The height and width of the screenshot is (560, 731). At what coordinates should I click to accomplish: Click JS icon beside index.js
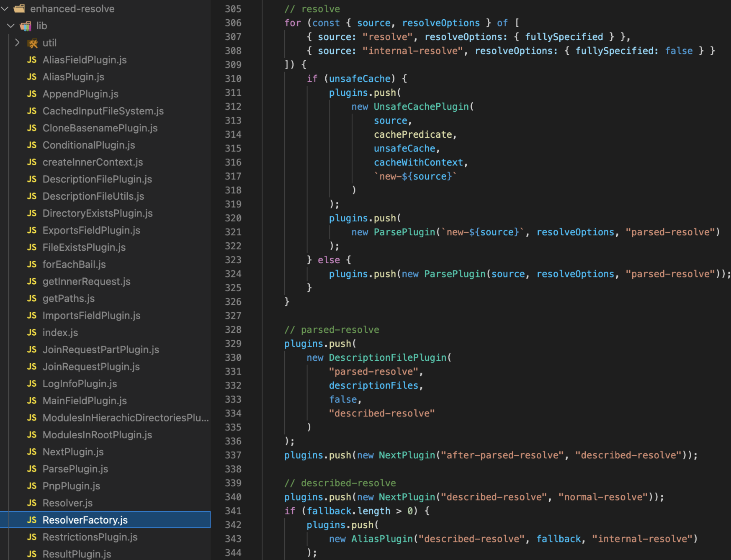coord(32,332)
